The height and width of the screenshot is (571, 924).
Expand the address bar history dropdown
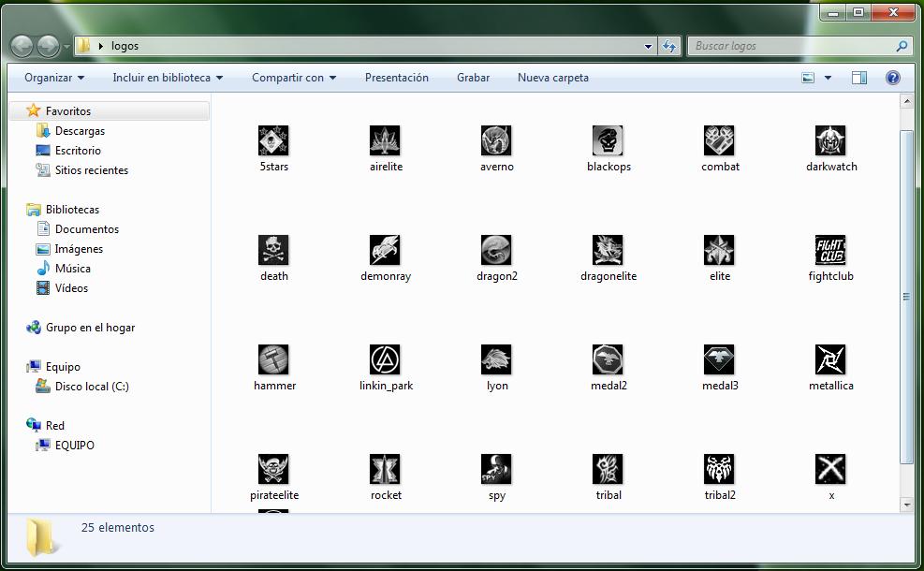(648, 46)
